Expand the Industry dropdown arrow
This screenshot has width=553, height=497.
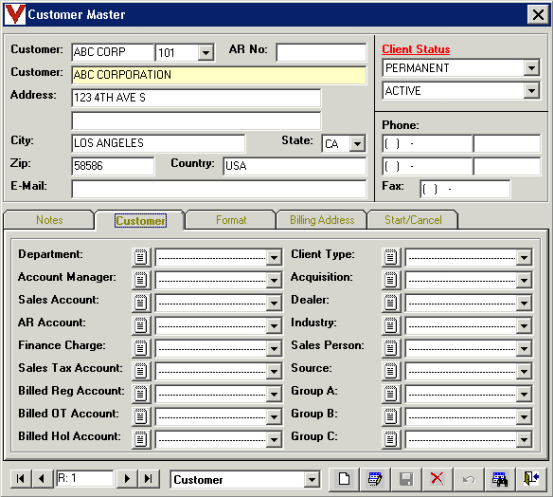click(x=524, y=326)
